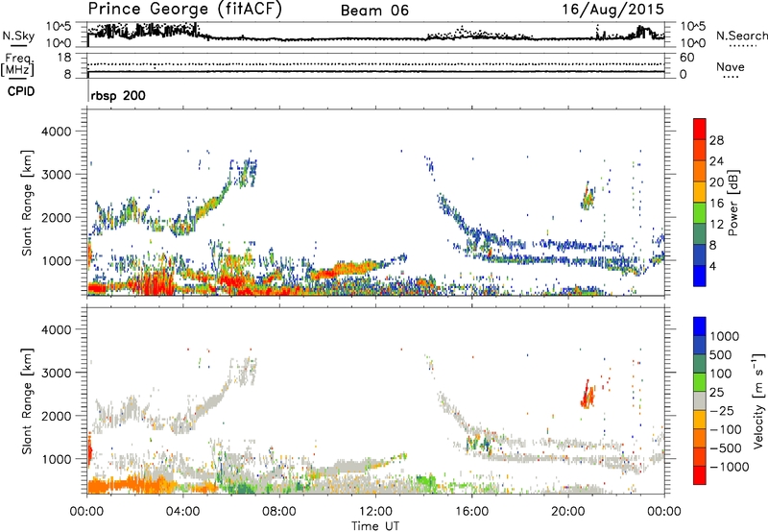
Task: Click the velocity panel 'Slant Range [km]' label
Action: click(x=27, y=401)
